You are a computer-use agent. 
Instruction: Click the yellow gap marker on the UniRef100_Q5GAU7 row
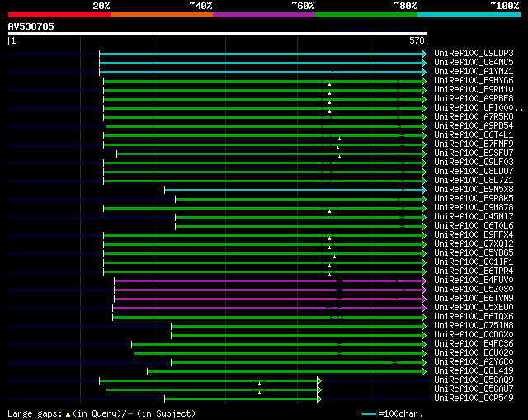pos(259,393)
